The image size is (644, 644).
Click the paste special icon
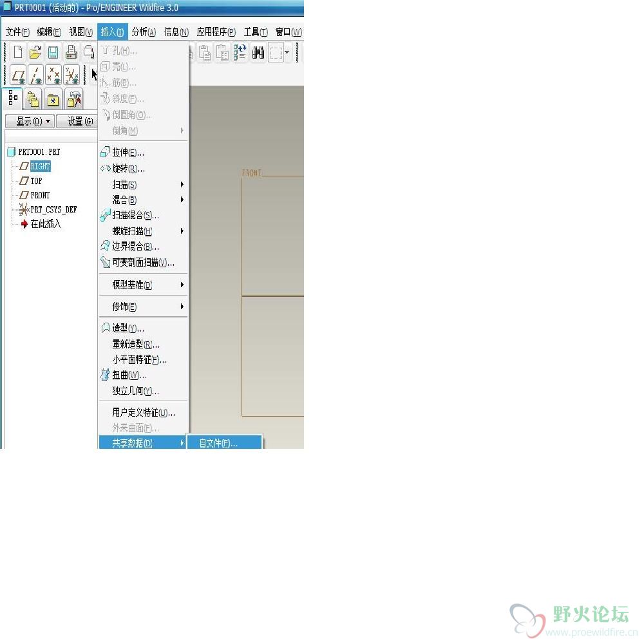pyautogui.click(x=222, y=53)
